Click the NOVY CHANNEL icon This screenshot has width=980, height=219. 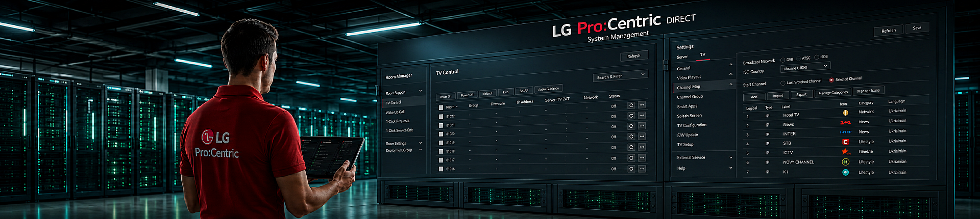point(845,162)
